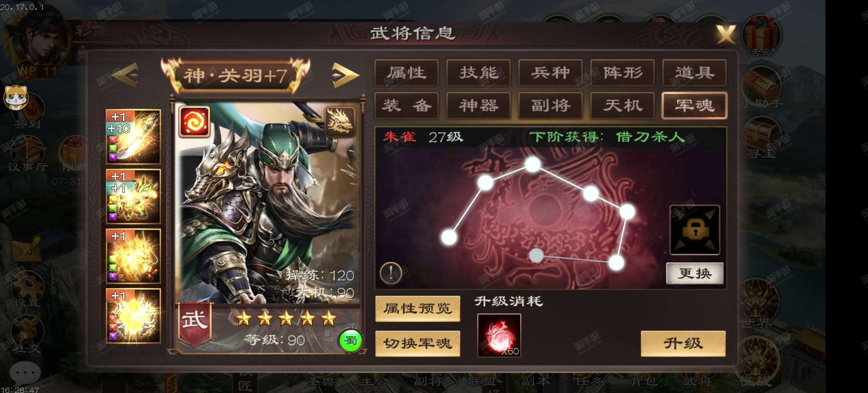
Task: Switch to the 属性 tab
Action: [x=407, y=72]
